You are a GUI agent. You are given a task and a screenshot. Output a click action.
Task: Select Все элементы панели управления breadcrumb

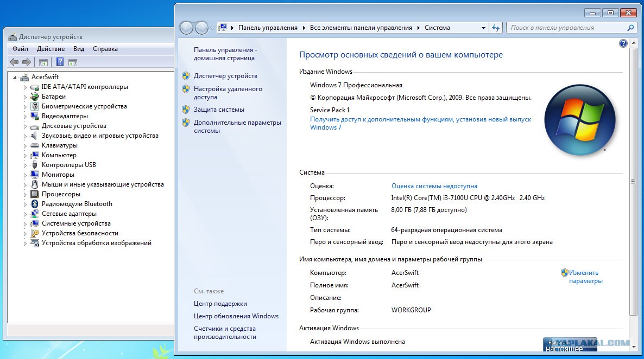361,28
